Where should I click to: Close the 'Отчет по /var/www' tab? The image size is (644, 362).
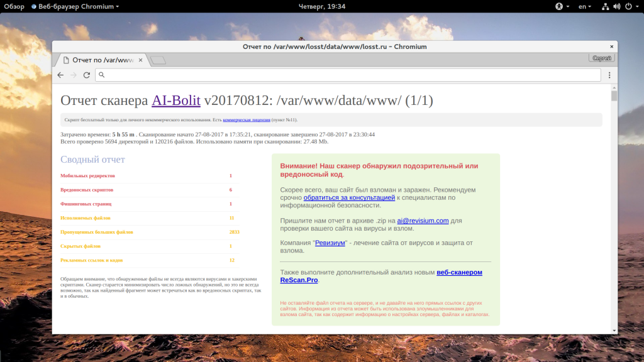(141, 60)
